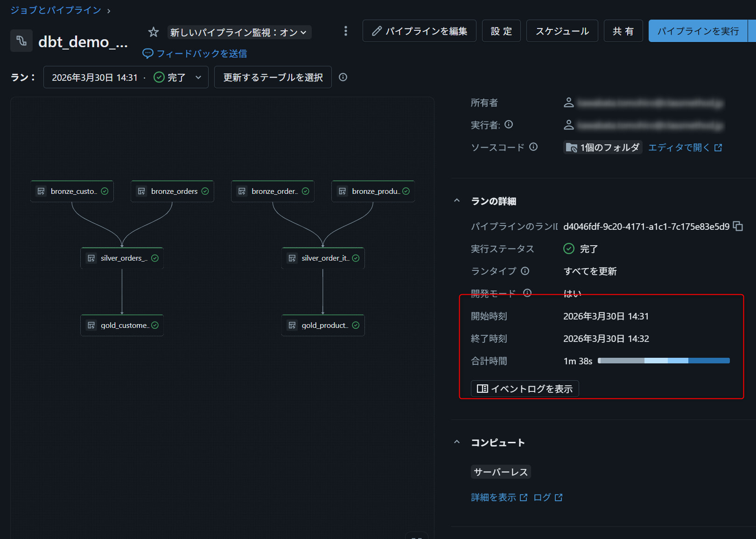The height and width of the screenshot is (539, 756).
Task: Click the green check icon beside 実行ステータス
Action: click(x=569, y=248)
